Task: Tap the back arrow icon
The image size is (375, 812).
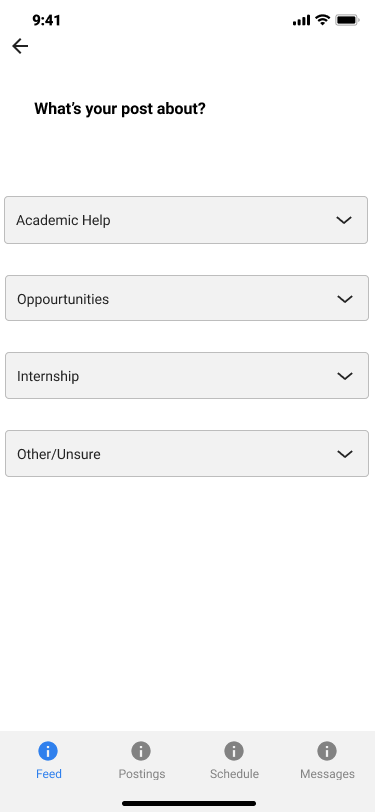Action: [x=20, y=46]
